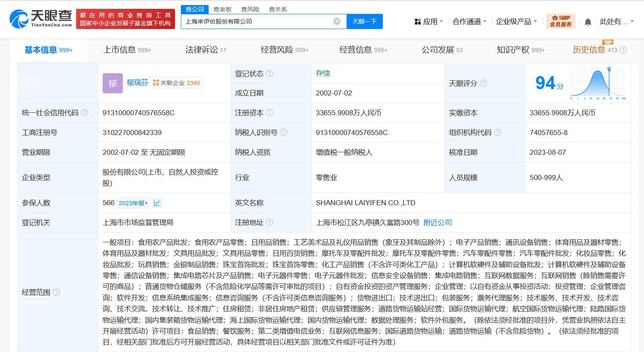Viewport: 644px width, 352px height.
Task: Click the 郁 avatar tile
Action: [x=113, y=83]
